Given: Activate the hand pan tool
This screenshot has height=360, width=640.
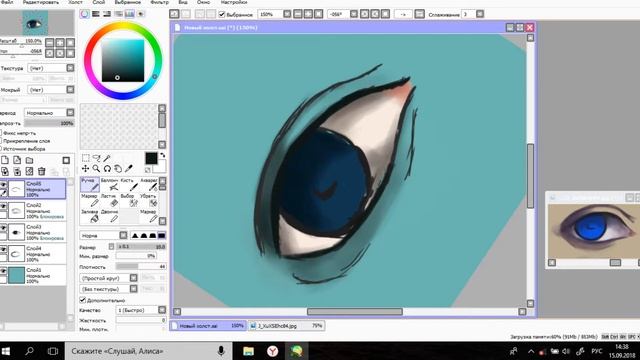Looking at the screenshot, I should (118, 169).
